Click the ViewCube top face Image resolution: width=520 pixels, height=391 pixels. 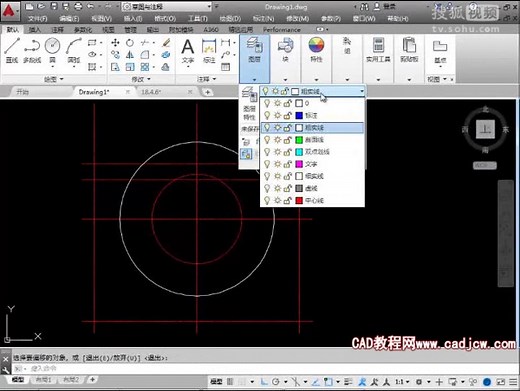[x=485, y=129]
